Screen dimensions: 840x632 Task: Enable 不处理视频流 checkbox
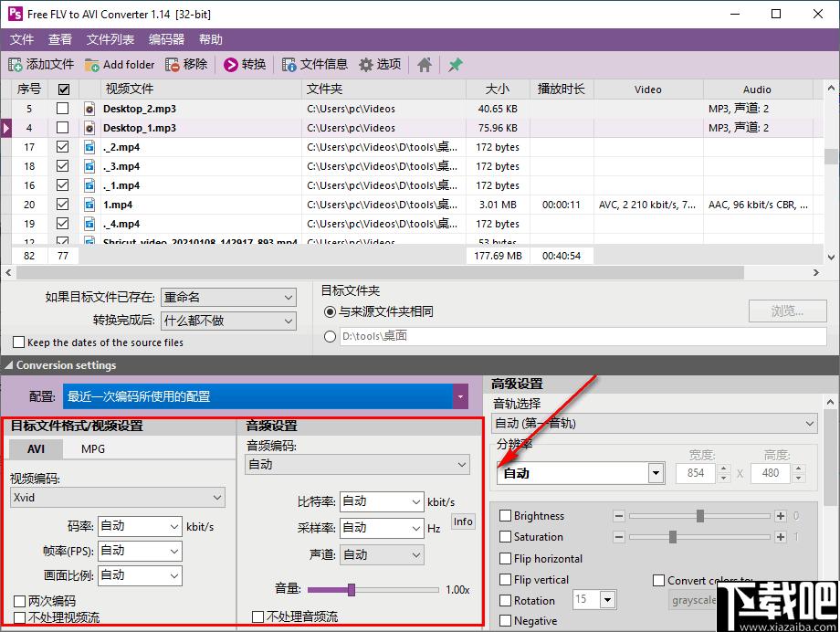(20, 617)
